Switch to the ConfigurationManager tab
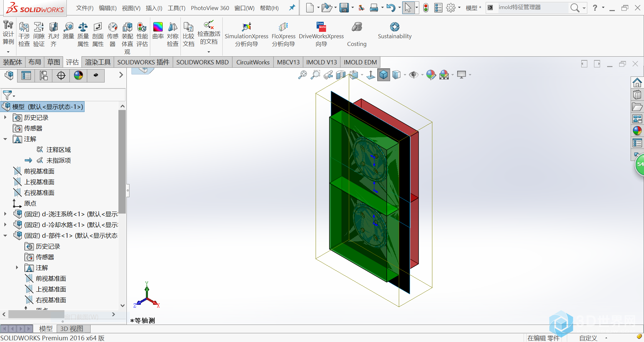Viewport: 644px width, 342px height. pos(44,75)
